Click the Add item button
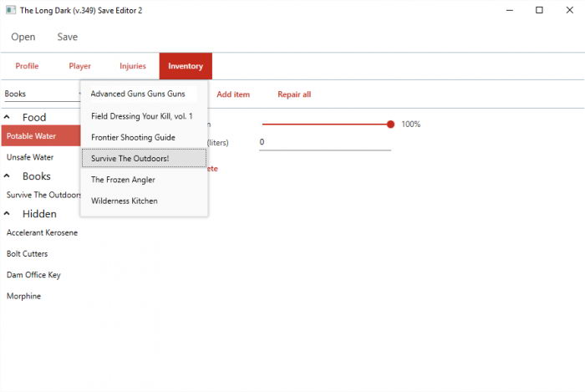 click(x=233, y=94)
